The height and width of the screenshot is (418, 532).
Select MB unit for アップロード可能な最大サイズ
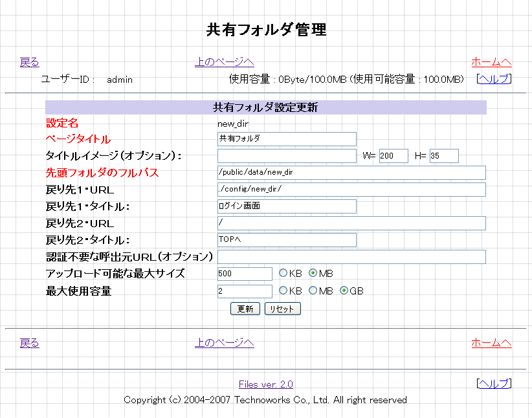pyautogui.click(x=313, y=274)
